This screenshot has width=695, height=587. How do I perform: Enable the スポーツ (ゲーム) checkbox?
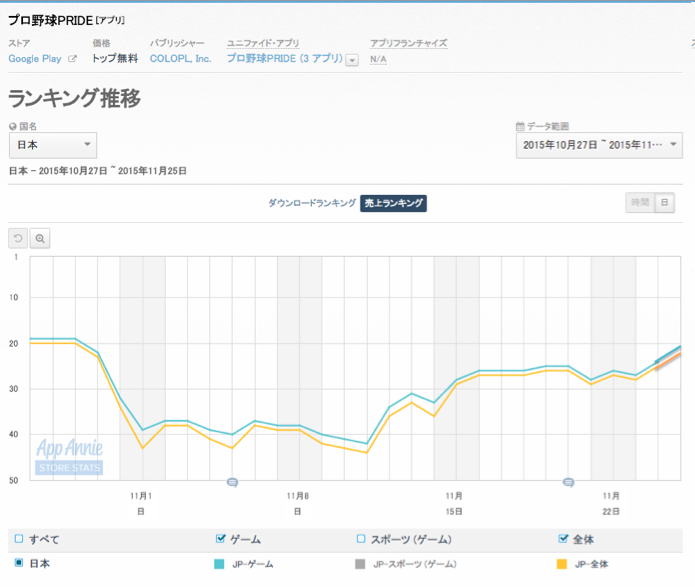(361, 539)
